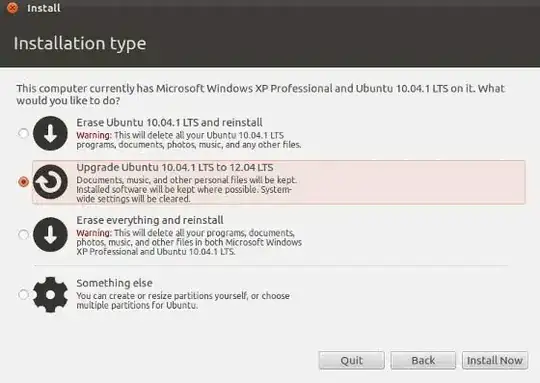Go back using the Back button
Viewport: 540px width, 383px height.
point(423,360)
